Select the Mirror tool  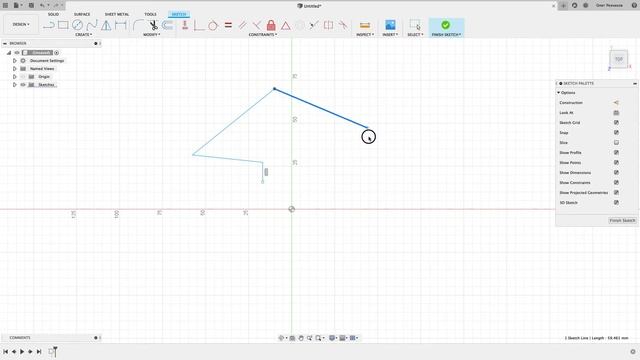(x=106, y=25)
